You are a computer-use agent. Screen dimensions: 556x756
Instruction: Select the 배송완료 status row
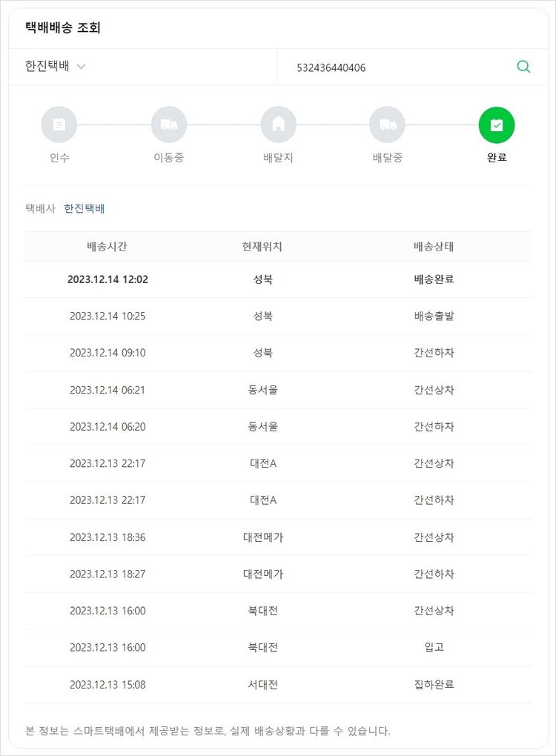[434, 279]
